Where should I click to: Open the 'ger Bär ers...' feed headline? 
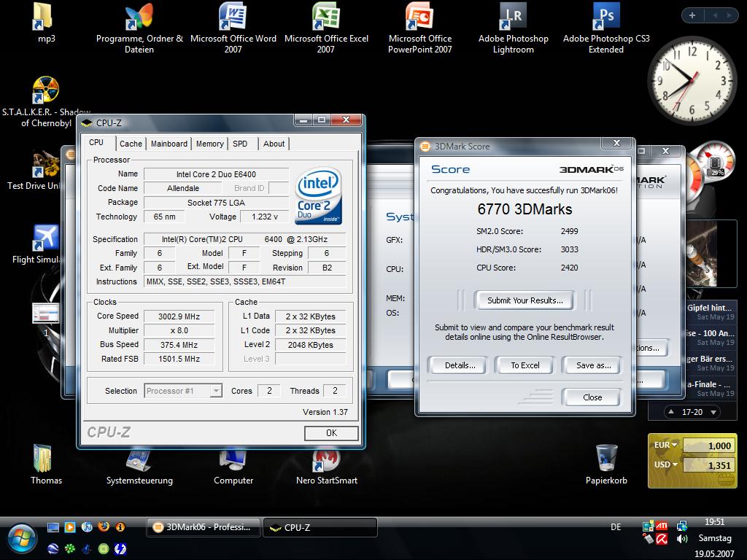pyautogui.click(x=711, y=363)
